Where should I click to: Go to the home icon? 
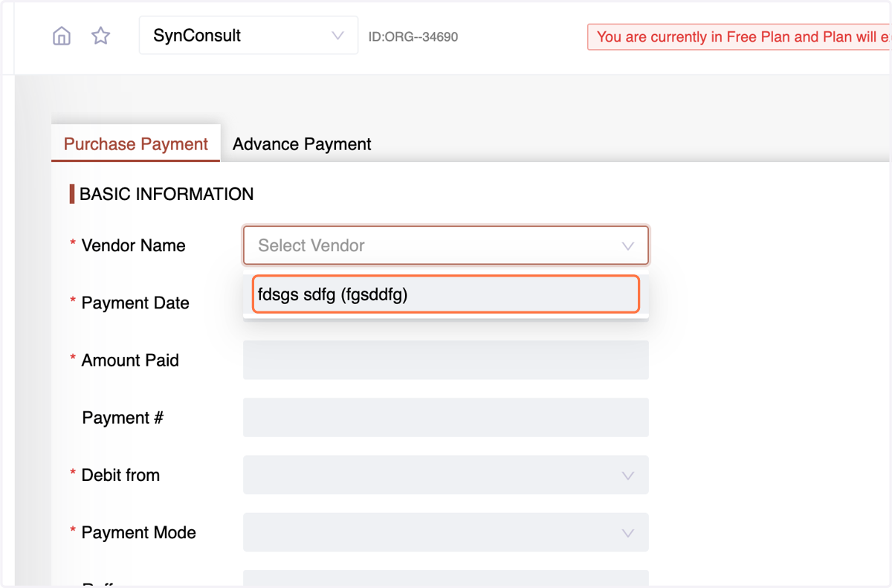point(62,36)
